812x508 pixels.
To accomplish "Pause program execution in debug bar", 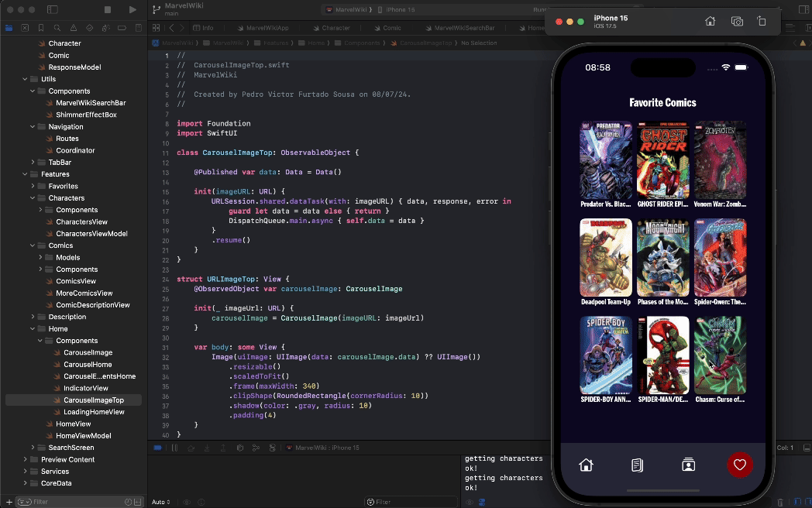I will click(x=174, y=448).
